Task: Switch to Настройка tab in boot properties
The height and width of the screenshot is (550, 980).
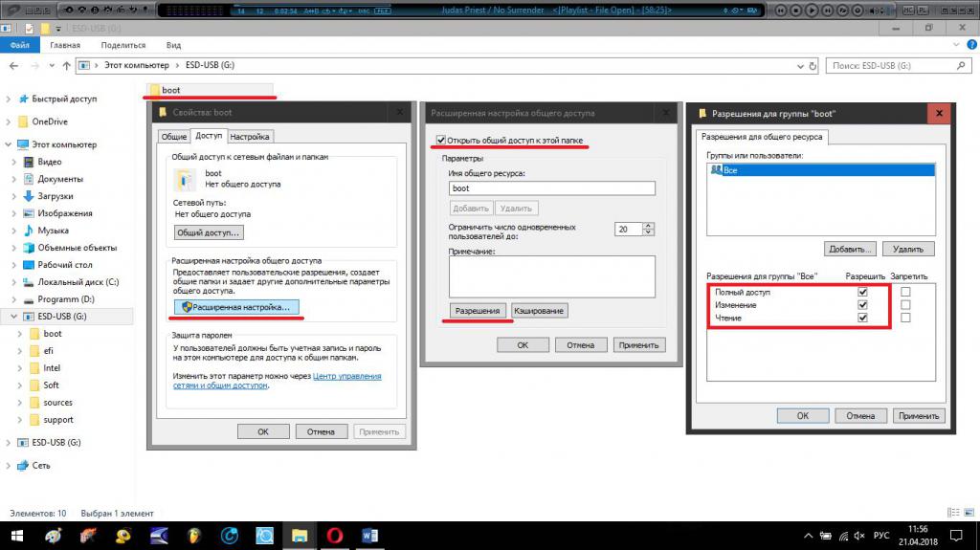Action: [x=250, y=136]
